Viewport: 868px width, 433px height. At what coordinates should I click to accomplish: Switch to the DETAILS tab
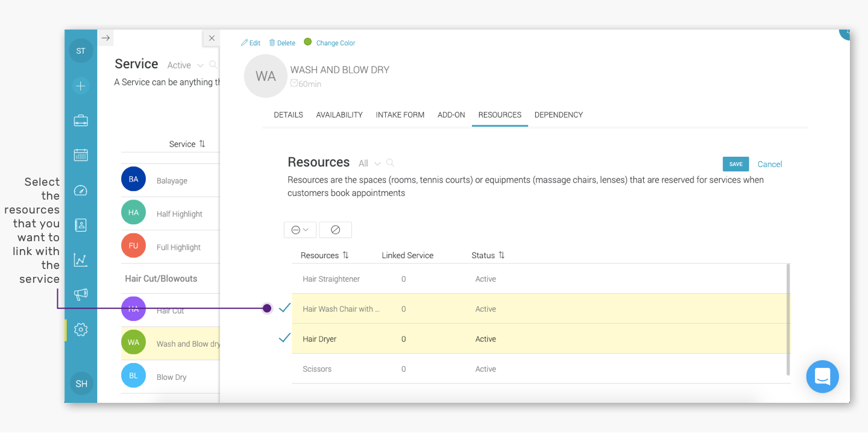click(x=289, y=115)
